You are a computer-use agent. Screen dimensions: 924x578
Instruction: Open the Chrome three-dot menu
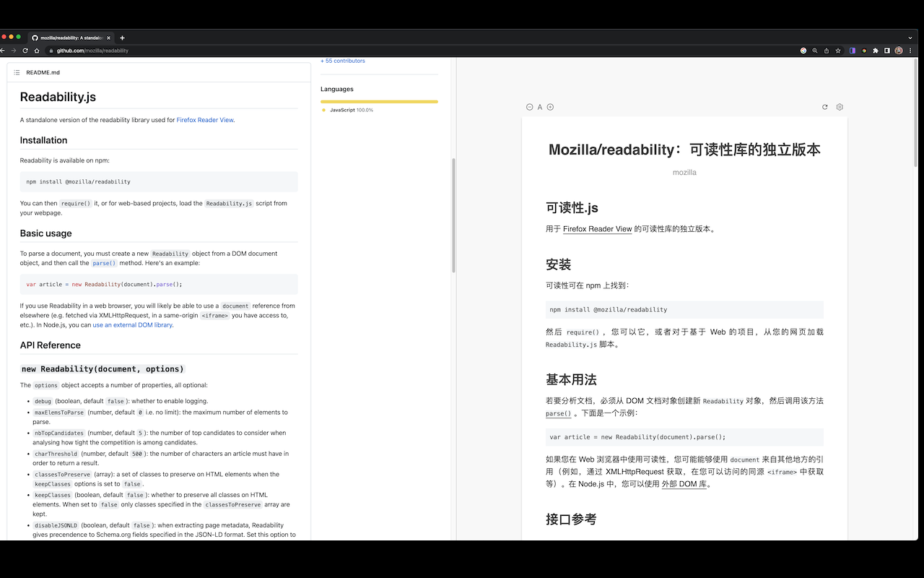coord(910,51)
